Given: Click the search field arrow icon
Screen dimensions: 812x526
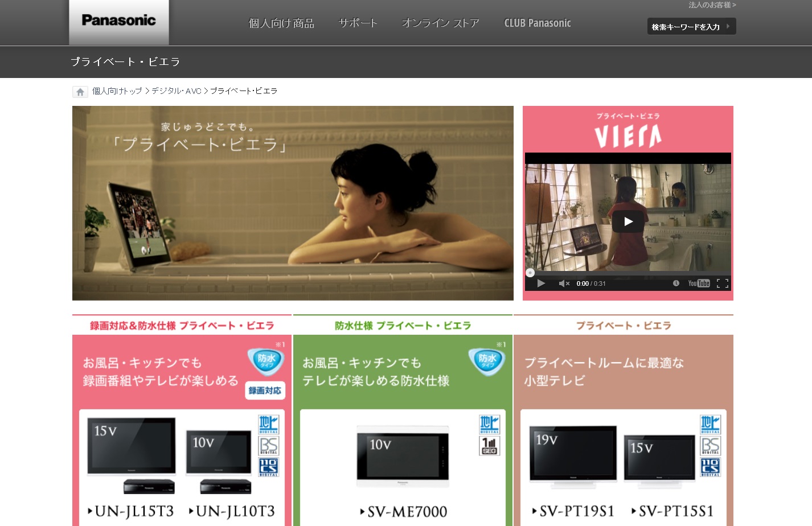Looking at the screenshot, I should [x=728, y=26].
